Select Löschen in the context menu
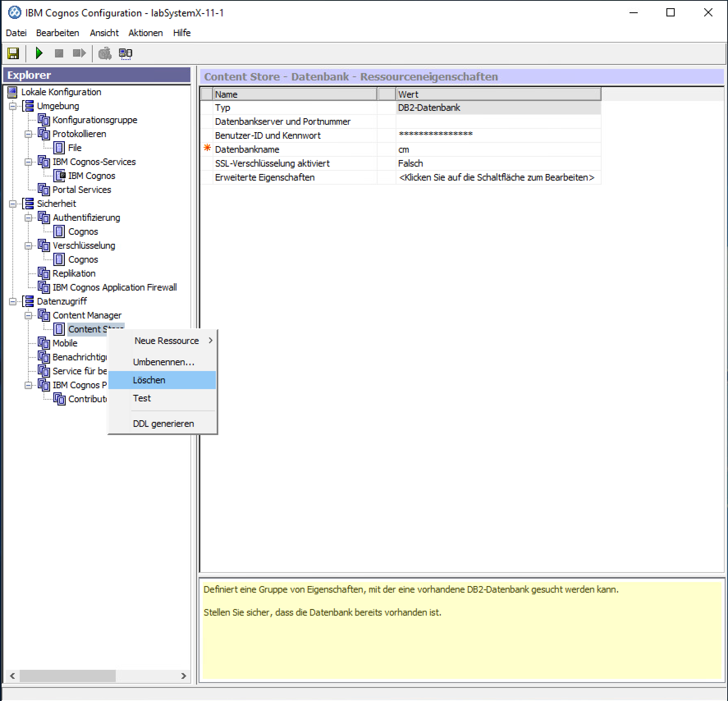 (x=149, y=380)
